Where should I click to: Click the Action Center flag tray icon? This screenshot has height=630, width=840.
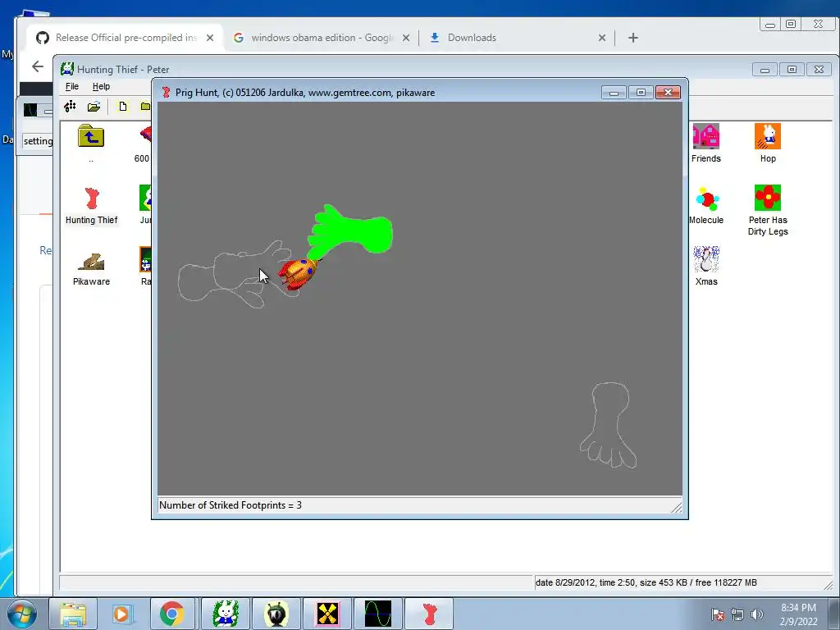point(717,614)
